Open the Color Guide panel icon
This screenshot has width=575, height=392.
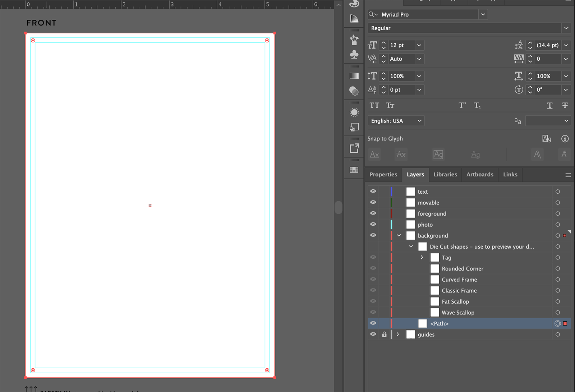[x=354, y=18]
